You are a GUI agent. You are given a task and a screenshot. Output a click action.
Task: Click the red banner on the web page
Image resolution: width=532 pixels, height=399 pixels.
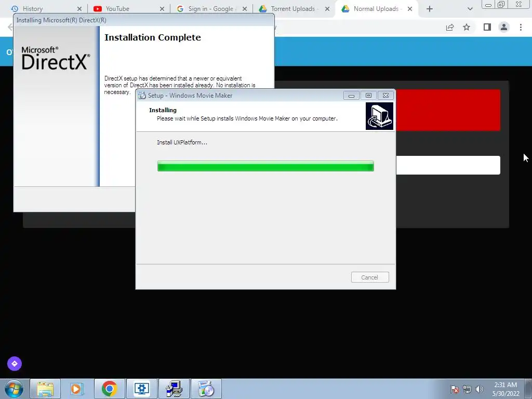tap(448, 110)
